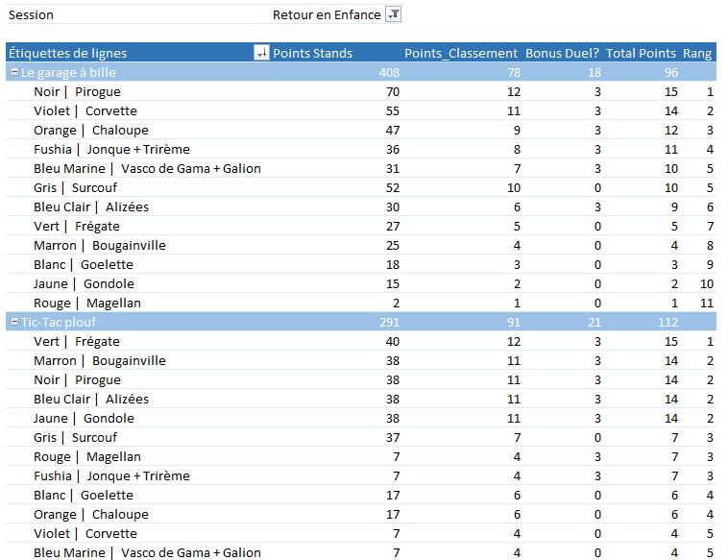Click the Rang column header
Screen dimensions: 728x560
click(696, 53)
